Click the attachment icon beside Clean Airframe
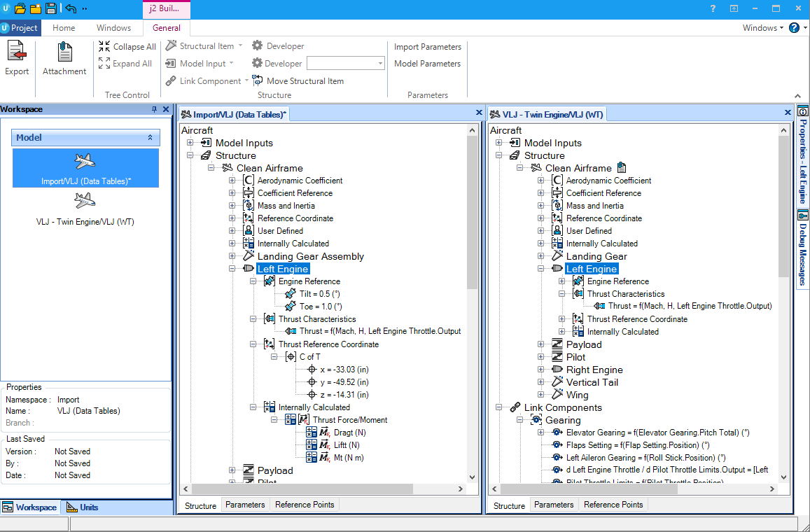The height and width of the screenshot is (532, 810). (x=622, y=168)
